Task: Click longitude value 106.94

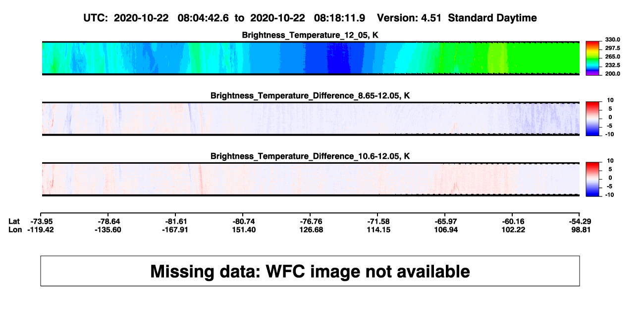Action: [445, 230]
